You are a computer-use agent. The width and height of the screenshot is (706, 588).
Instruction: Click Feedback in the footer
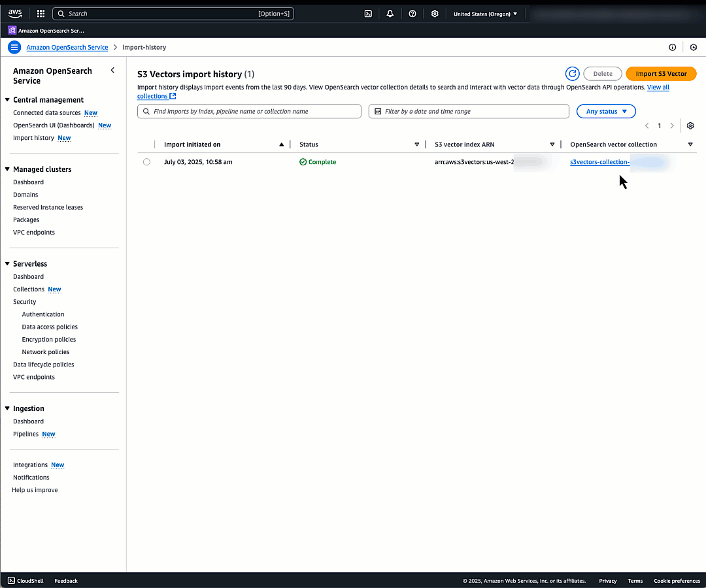(x=66, y=581)
